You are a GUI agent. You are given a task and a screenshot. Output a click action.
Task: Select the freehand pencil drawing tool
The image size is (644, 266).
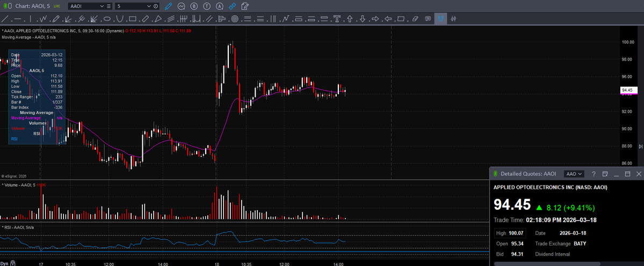56,19
